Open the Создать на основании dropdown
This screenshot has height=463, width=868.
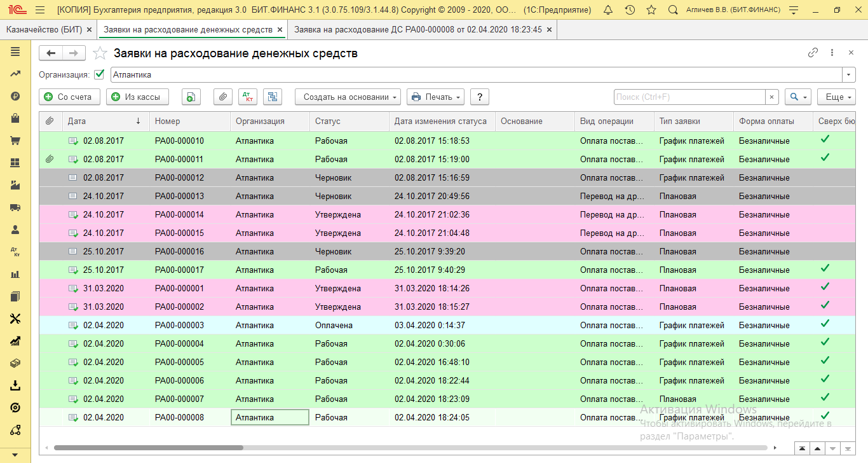click(348, 97)
